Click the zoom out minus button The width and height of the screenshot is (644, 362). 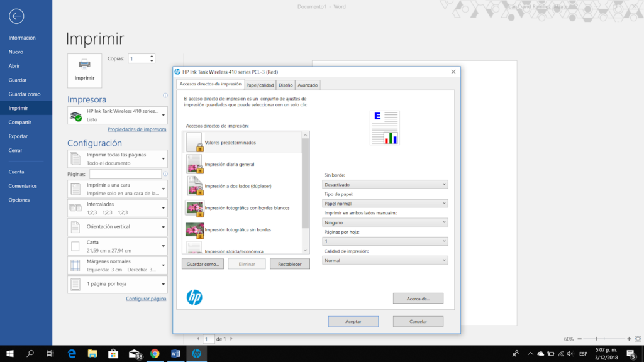579,339
